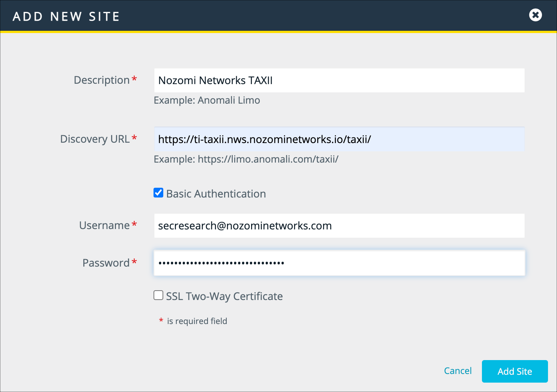Click the Password label

point(106,263)
